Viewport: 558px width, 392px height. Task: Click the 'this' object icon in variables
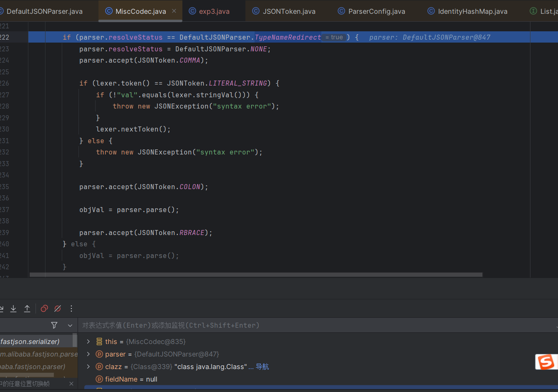[x=99, y=341]
